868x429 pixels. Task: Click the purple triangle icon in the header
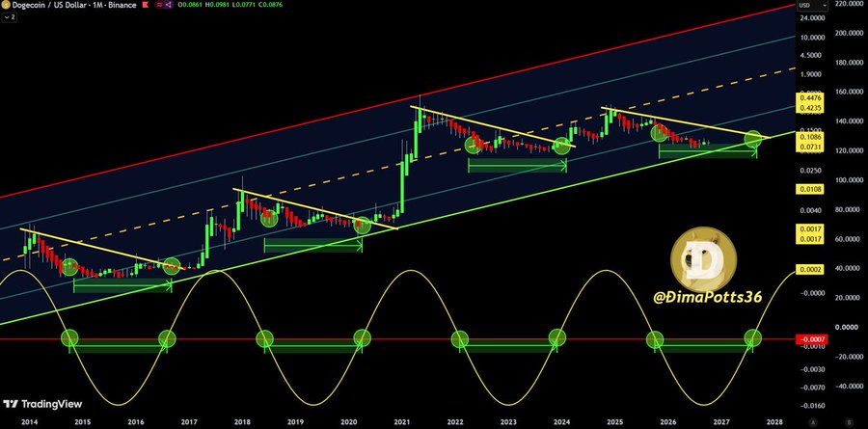click(x=167, y=5)
